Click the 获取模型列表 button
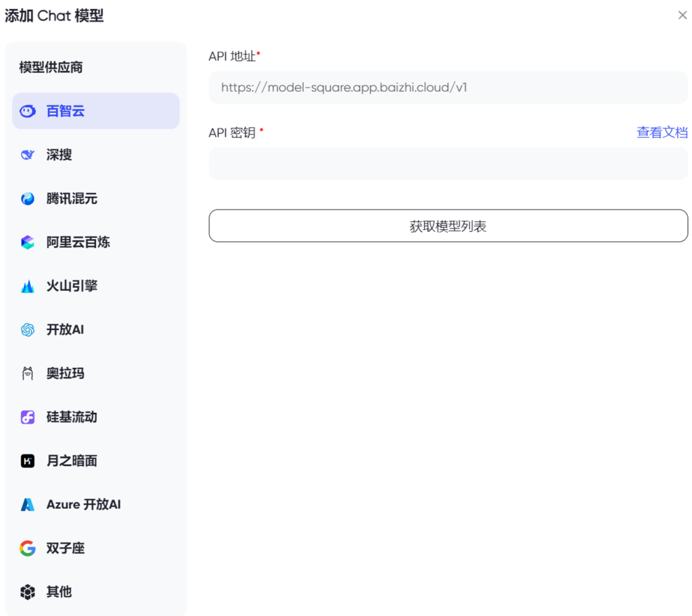Viewport: 692px width, 616px height. pos(448,225)
